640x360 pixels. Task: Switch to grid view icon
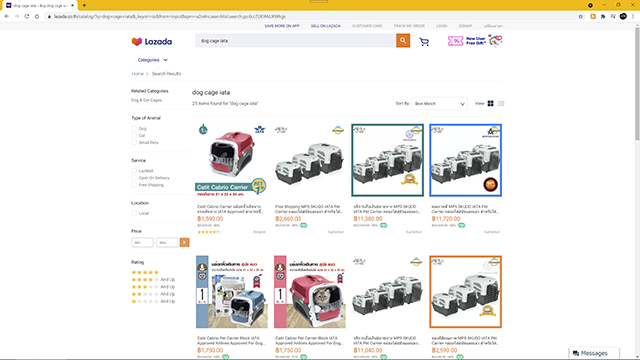(491, 104)
